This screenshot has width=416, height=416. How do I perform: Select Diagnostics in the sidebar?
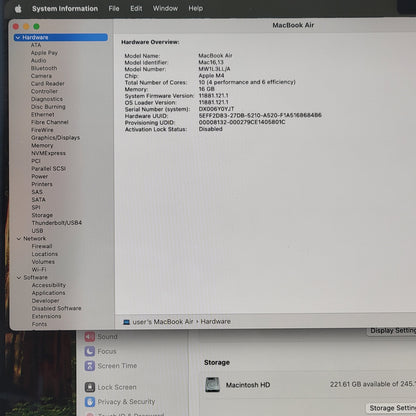click(47, 99)
